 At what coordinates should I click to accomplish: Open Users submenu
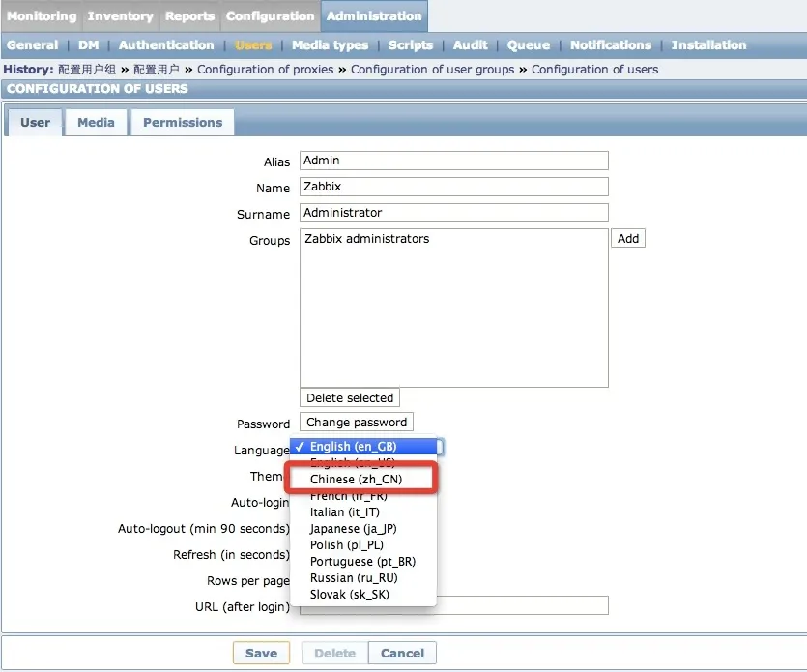252,45
